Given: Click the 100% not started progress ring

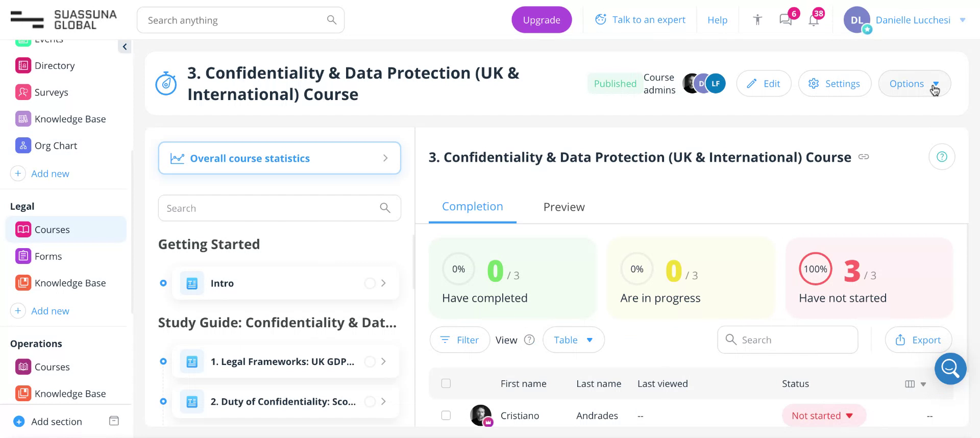Looking at the screenshot, I should [815, 269].
